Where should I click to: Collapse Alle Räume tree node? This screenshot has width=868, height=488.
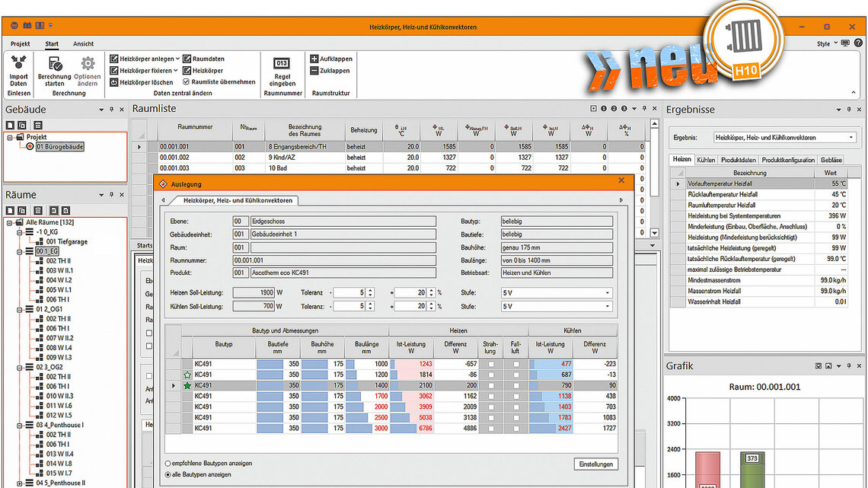9,222
